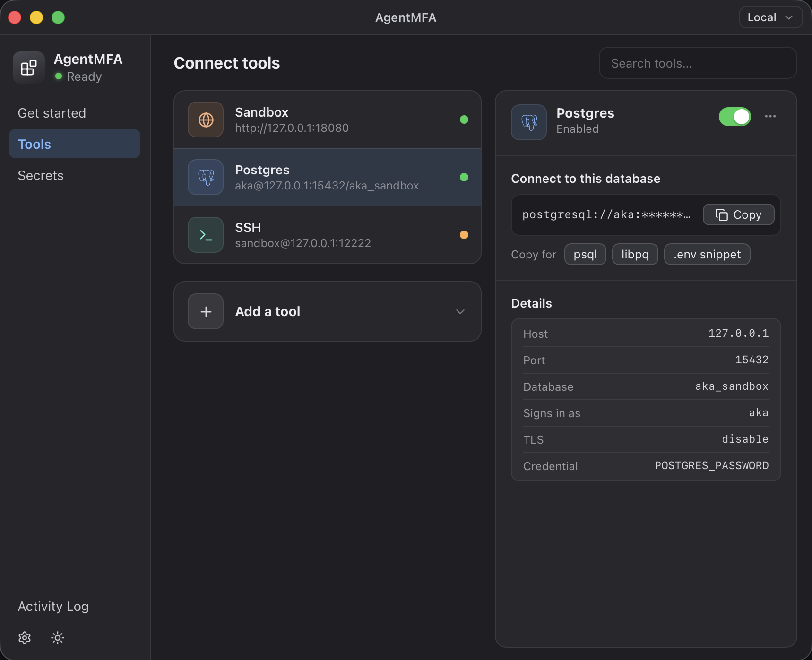Click Port value 15432
Image resolution: width=812 pixels, height=660 pixels.
click(x=752, y=360)
